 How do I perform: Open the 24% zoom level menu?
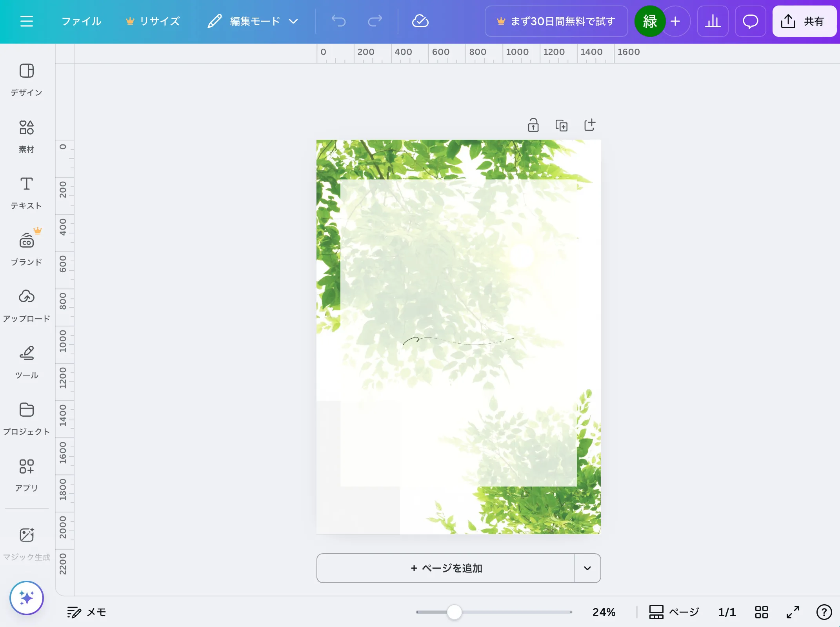(x=604, y=612)
